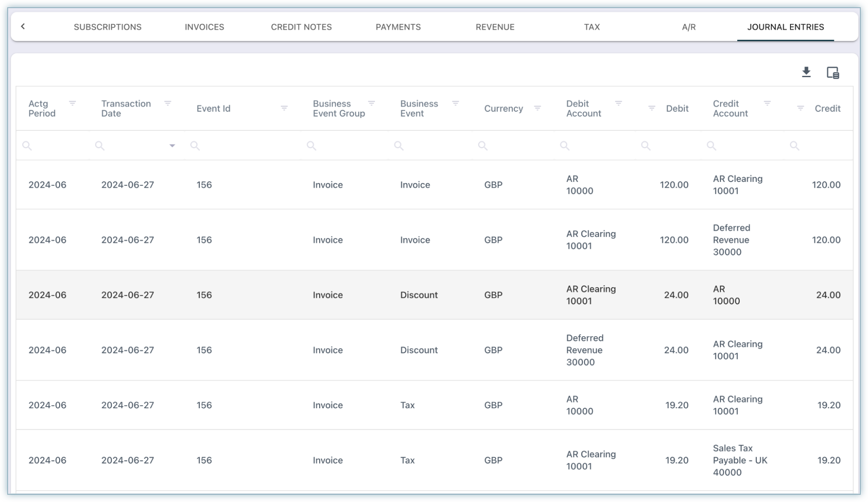Open filter icon on Business Event Group column
Screen dimensions: 868x502
372,103
